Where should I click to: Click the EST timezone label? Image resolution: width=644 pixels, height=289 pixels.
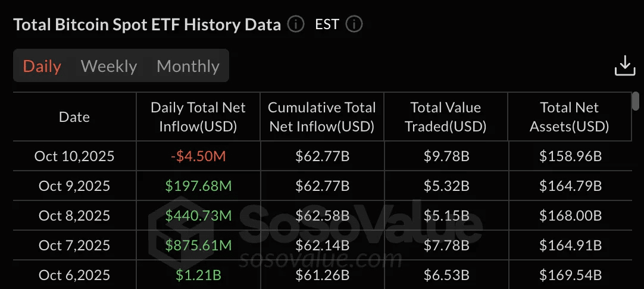pos(327,24)
